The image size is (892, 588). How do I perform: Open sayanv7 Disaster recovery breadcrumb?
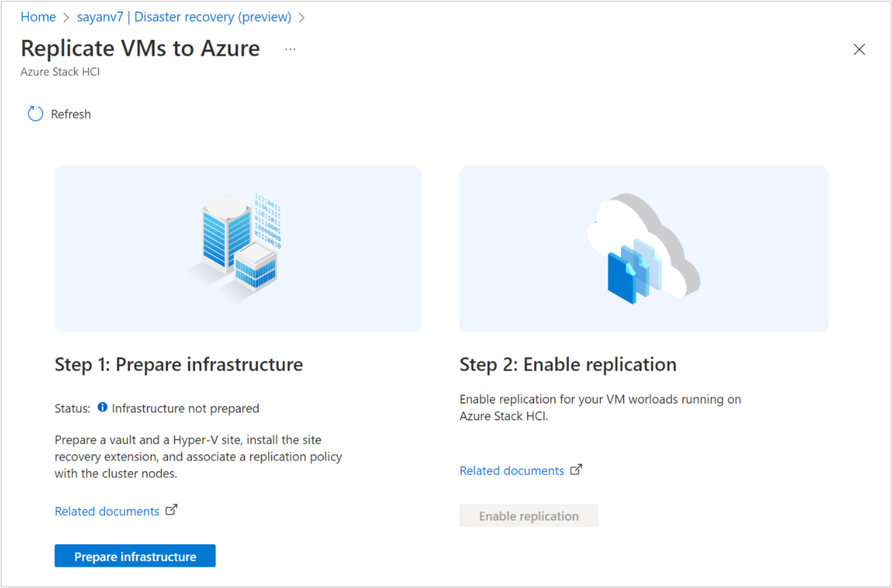[184, 17]
